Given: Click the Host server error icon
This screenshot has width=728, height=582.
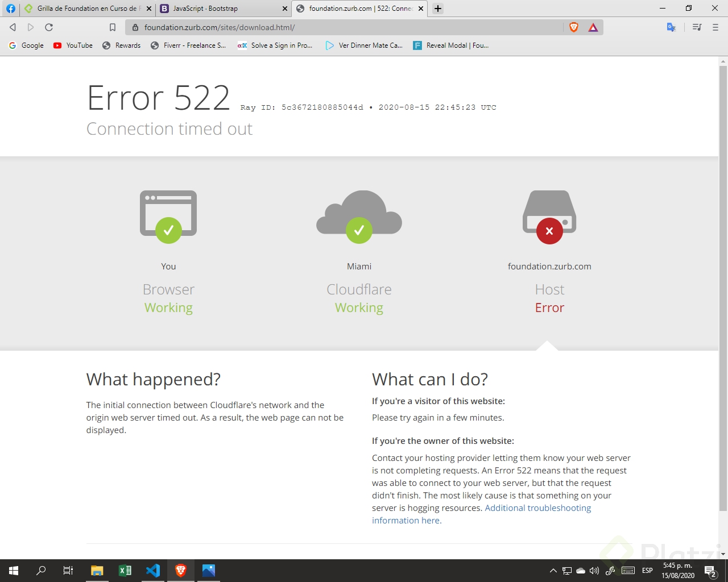Looking at the screenshot, I should [549, 217].
